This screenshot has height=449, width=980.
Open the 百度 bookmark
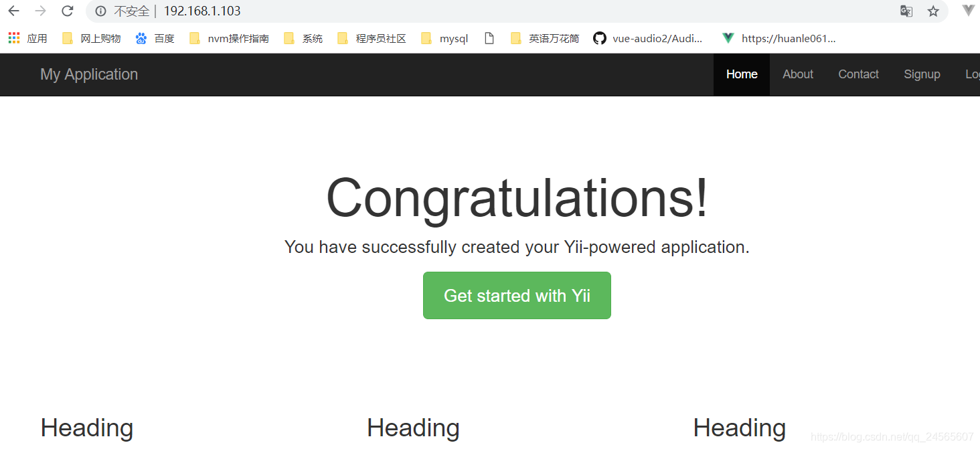155,39
